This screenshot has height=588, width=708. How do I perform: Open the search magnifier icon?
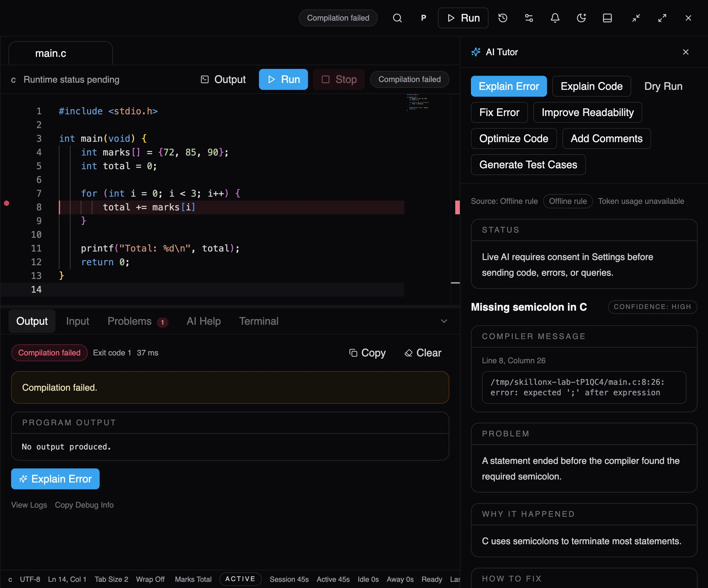click(397, 18)
